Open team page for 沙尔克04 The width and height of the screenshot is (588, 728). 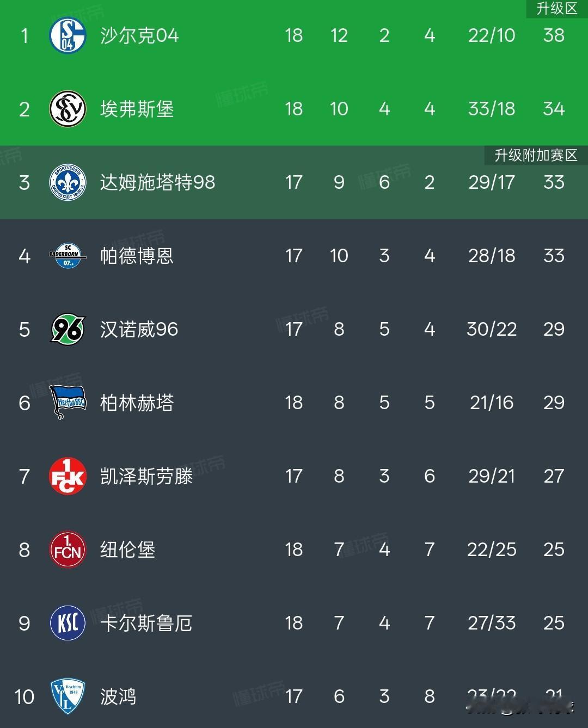tap(139, 35)
